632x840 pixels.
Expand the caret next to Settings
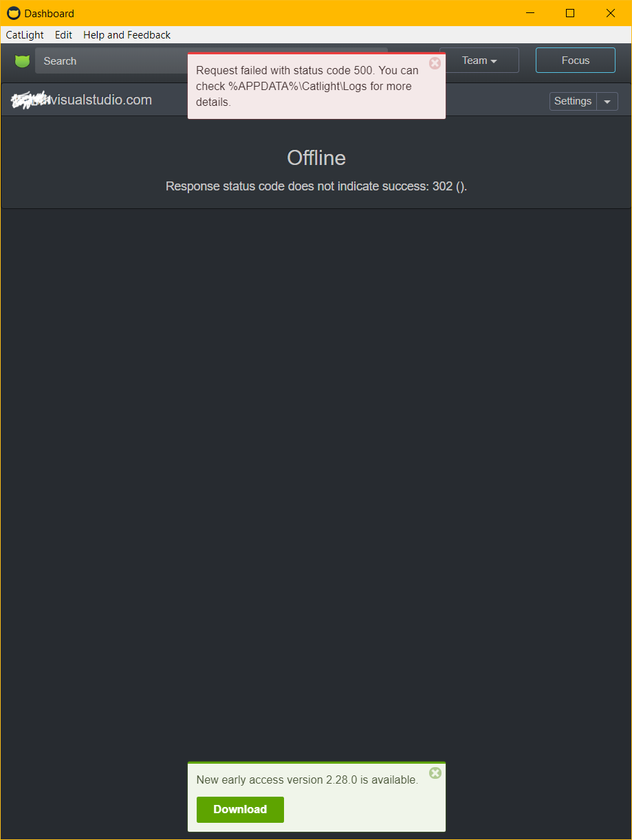click(x=607, y=101)
